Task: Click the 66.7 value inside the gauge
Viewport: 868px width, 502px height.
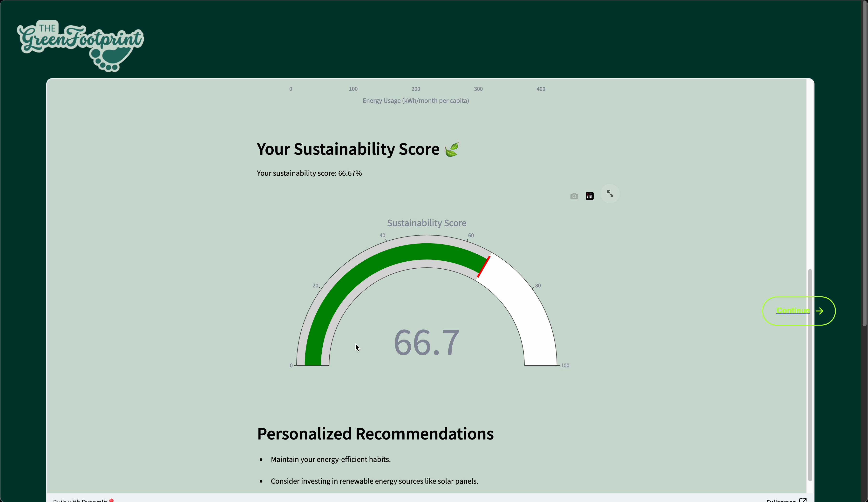Action: pyautogui.click(x=427, y=343)
